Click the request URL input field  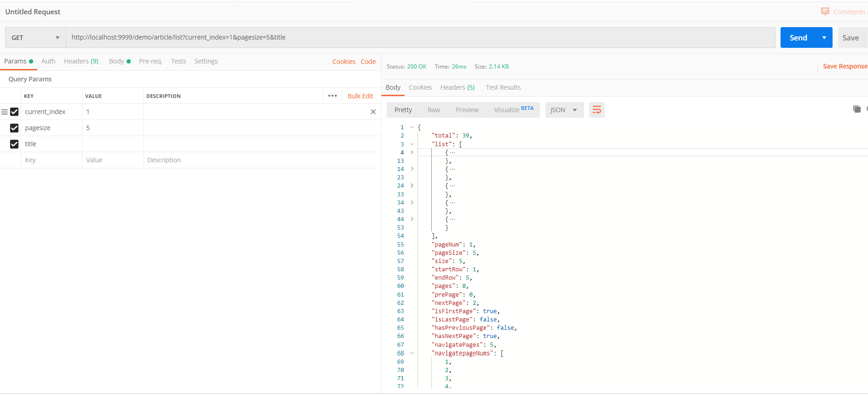(421, 37)
